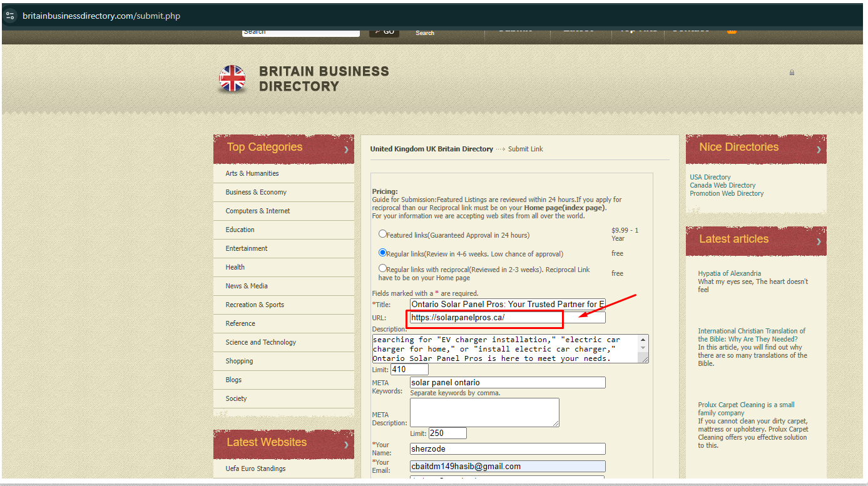This screenshot has width=868, height=486.
Task: Click the 'Submit Link' breadcrumb text
Action: [x=526, y=149]
